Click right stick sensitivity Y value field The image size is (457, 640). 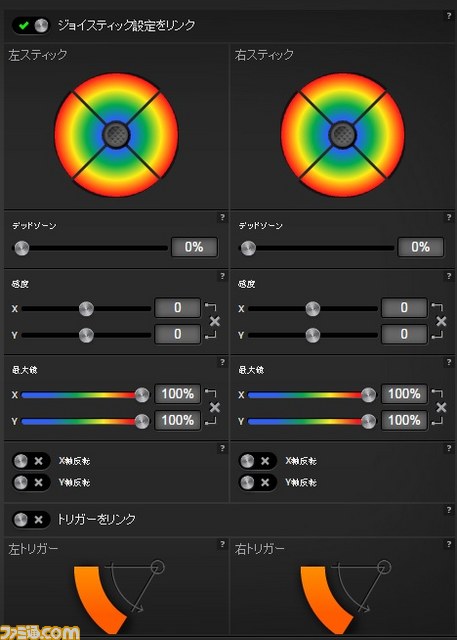[x=404, y=334]
